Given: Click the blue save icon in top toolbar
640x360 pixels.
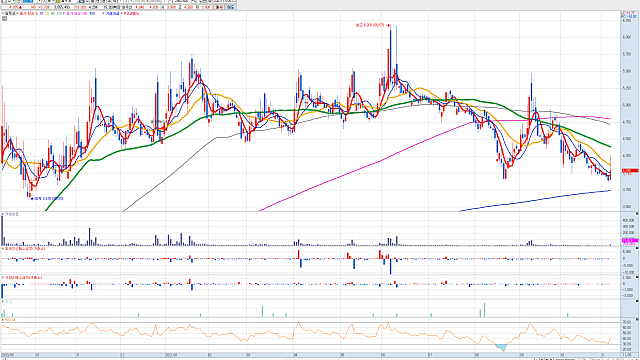Looking at the screenshot, I should point(81,1).
